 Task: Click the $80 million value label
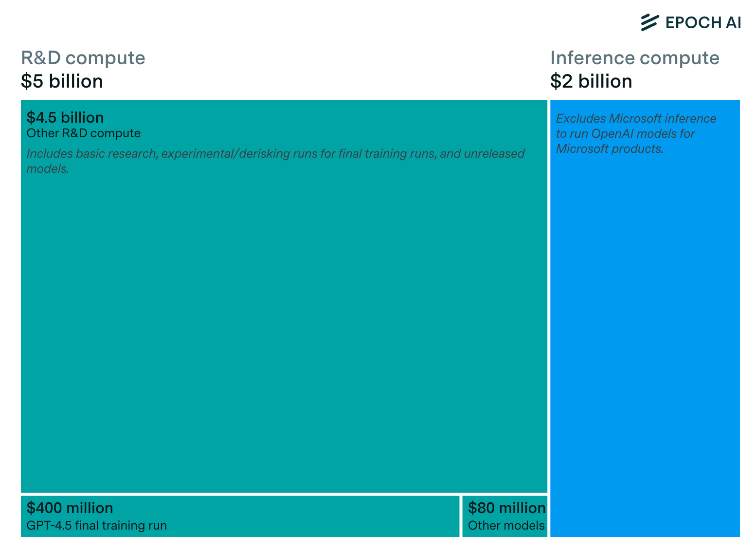pyautogui.click(x=506, y=508)
